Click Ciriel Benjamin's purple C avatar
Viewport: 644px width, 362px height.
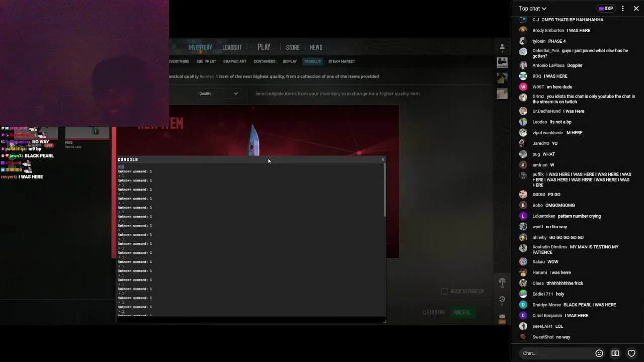click(x=523, y=316)
